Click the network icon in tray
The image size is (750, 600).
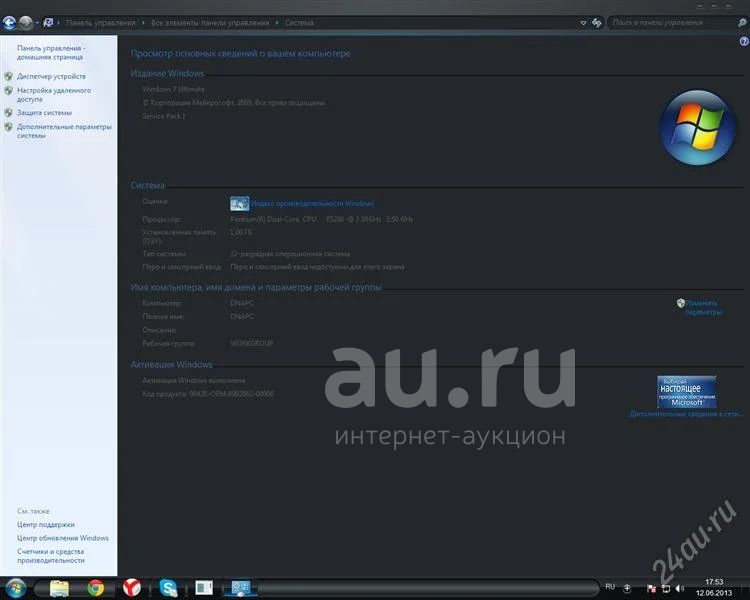665,589
